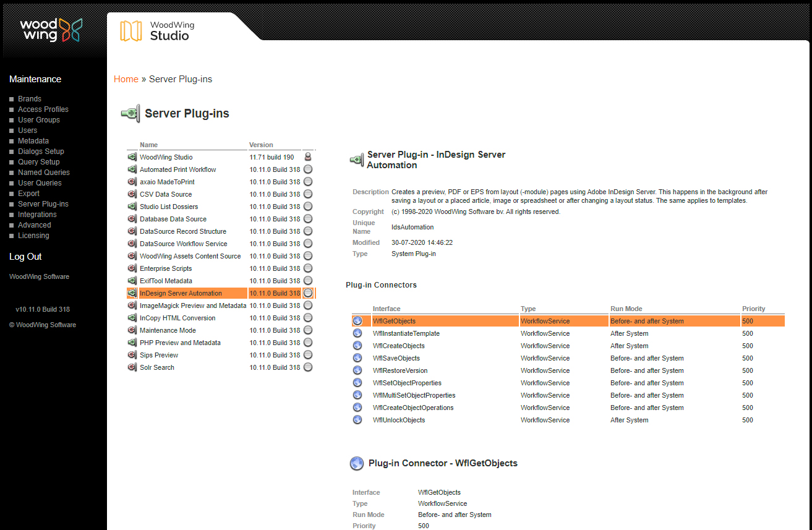Click plug icon for Maintenance Mode
The image size is (812, 530).
coord(132,330)
